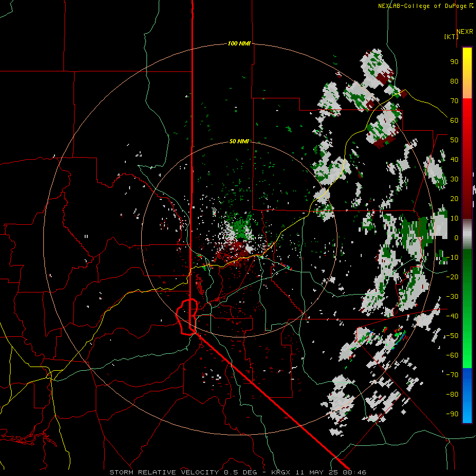
Task: Click the positive 20 scale value
Action: (x=454, y=199)
